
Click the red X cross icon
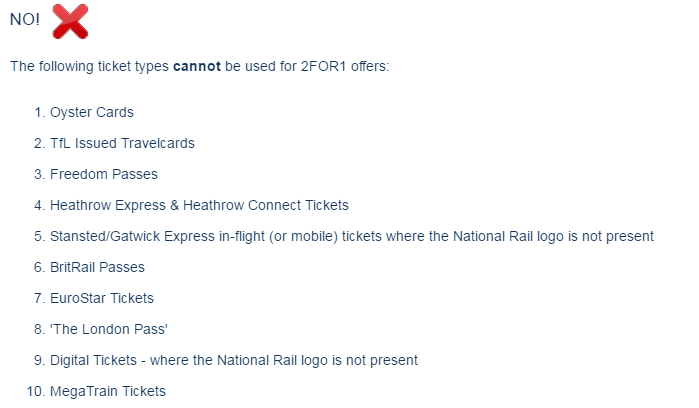(70, 21)
